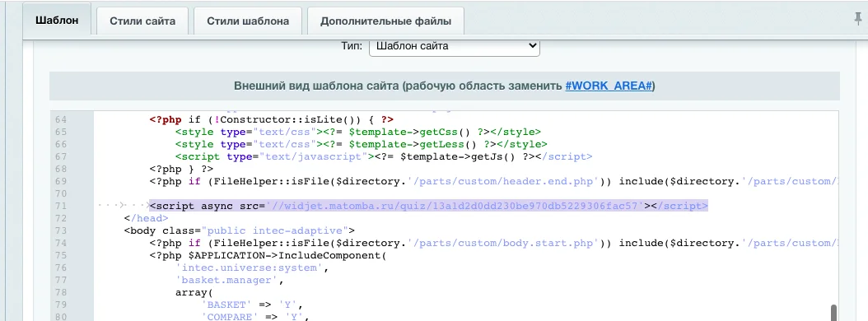This screenshot has height=321, width=868.
Task: Click the <?php } ?> line 68
Action: point(181,169)
